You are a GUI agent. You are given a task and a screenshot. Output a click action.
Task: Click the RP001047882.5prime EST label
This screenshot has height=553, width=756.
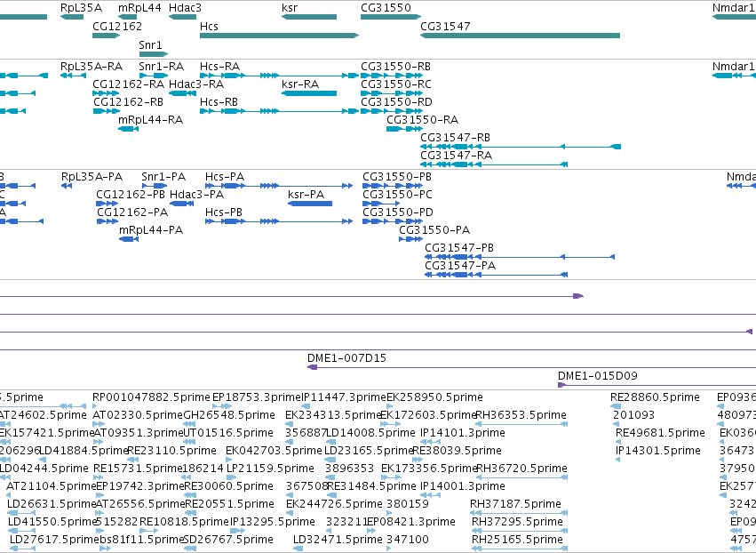pos(151,397)
